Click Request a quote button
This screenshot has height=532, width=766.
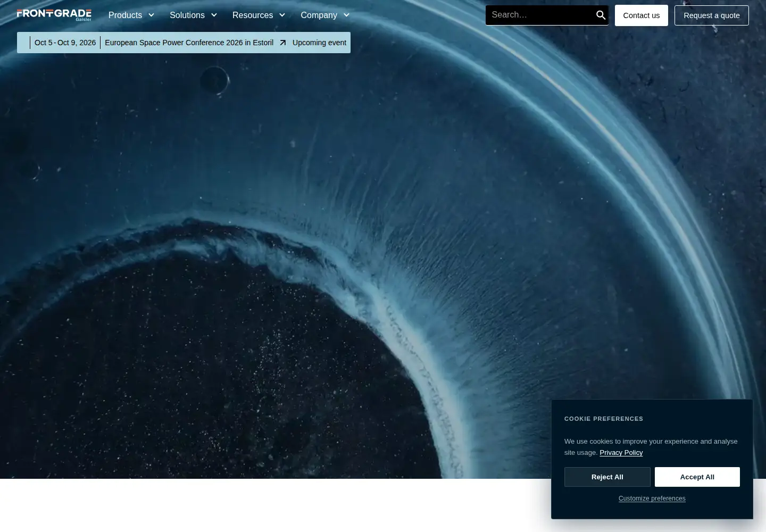tap(712, 15)
